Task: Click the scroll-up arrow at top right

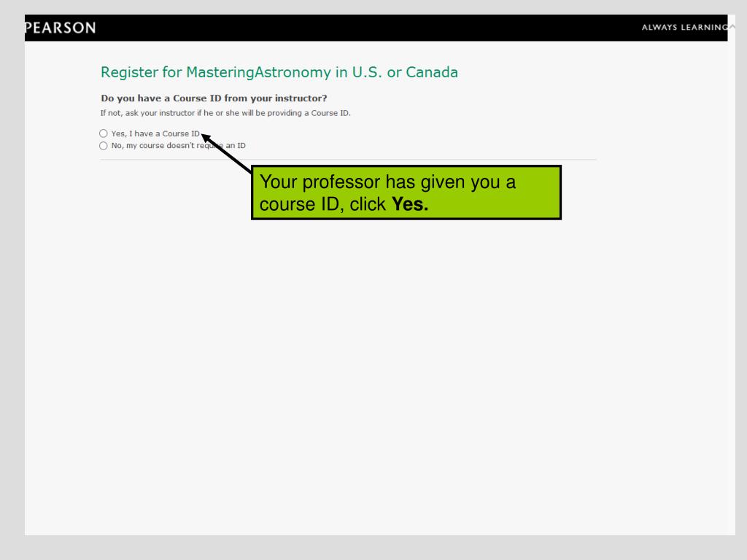Action: point(732,27)
